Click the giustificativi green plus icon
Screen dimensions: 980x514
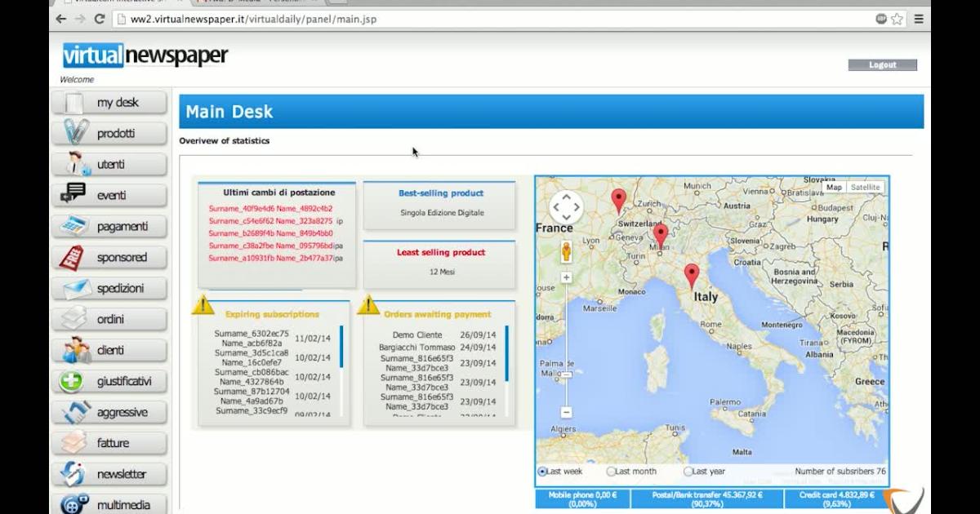pos(72,381)
